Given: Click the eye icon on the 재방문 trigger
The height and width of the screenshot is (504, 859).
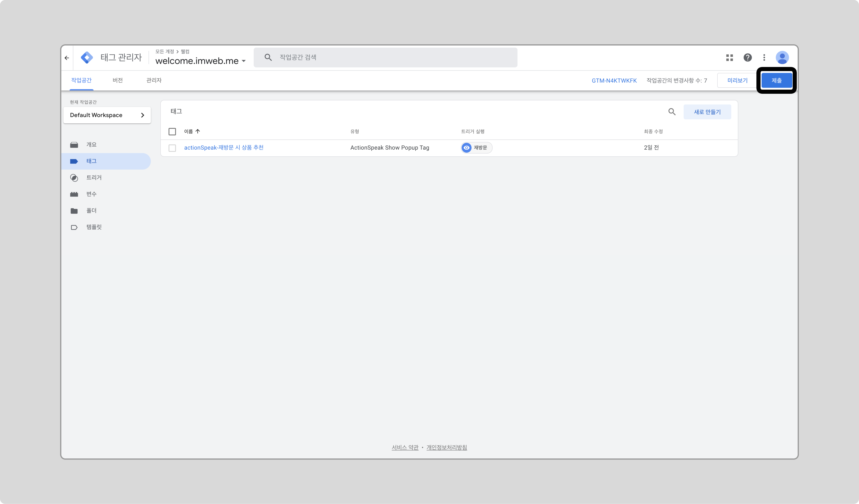Looking at the screenshot, I should pos(467,148).
